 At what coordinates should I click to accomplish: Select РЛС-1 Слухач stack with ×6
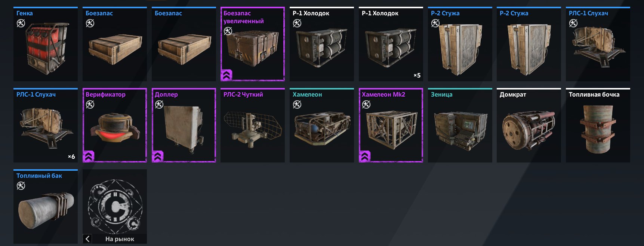click(46, 125)
